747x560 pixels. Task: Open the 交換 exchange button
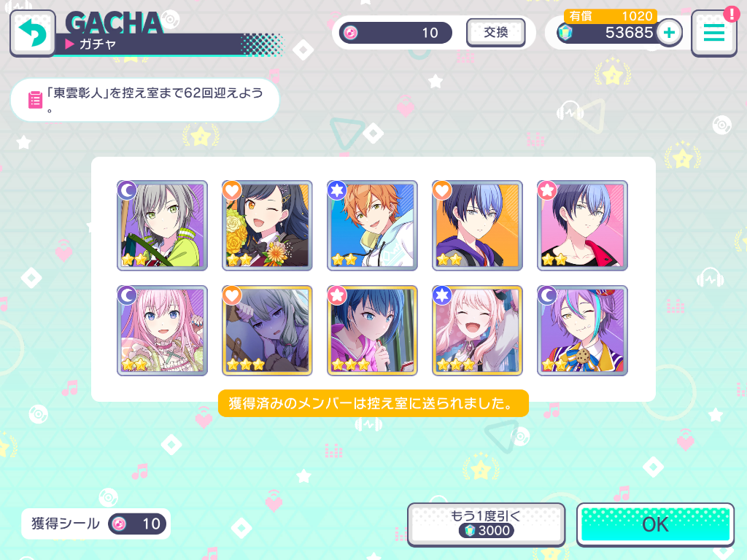click(x=495, y=32)
